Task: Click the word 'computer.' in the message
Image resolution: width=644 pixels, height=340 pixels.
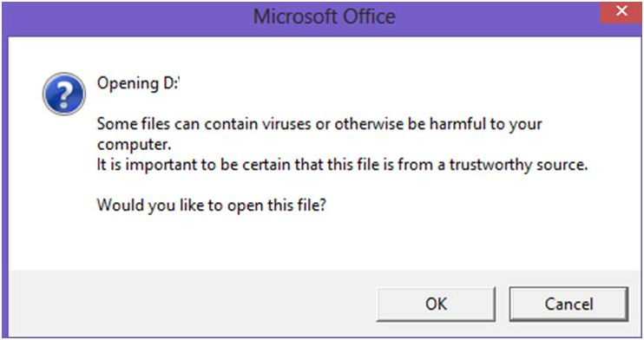Action: pos(134,145)
